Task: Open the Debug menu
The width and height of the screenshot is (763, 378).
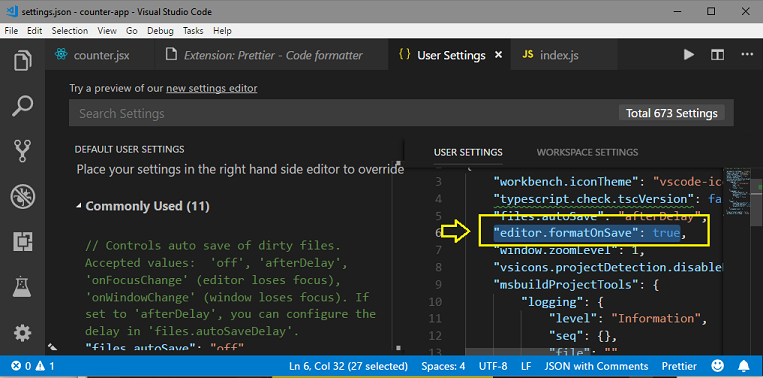Action: pos(160,31)
